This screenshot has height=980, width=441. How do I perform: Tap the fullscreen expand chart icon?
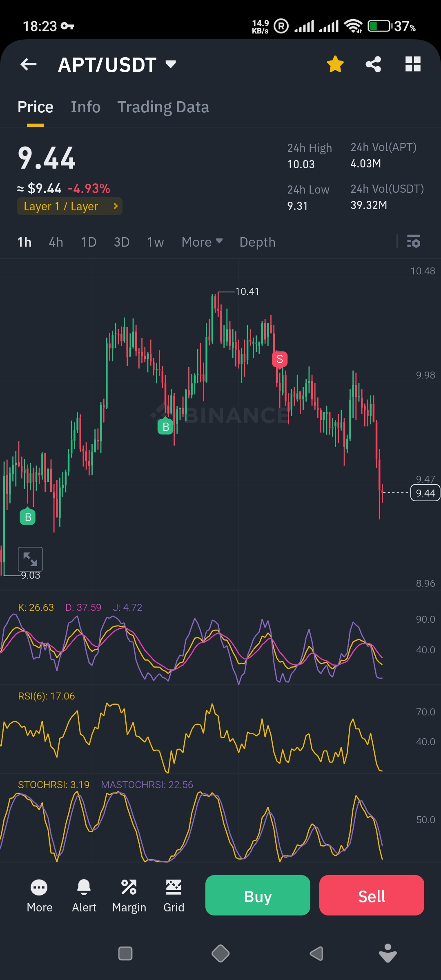30,559
